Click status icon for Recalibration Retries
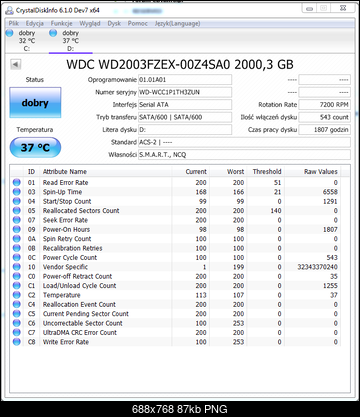This screenshot has height=417, width=360. tap(16, 248)
